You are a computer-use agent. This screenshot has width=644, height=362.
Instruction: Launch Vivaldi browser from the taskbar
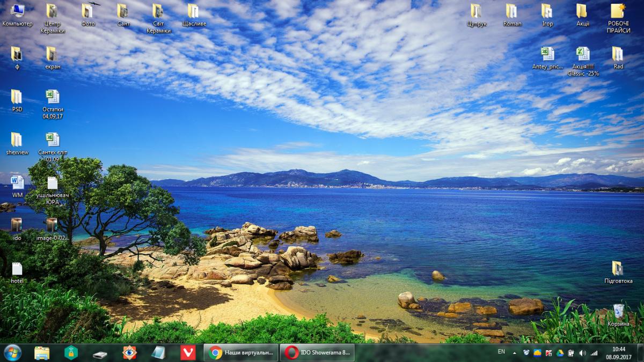[x=188, y=352]
